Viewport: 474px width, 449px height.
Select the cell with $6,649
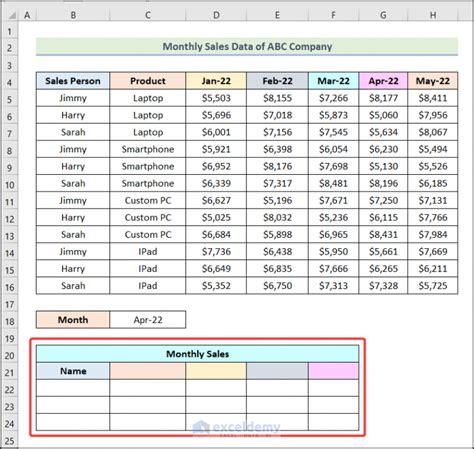(216, 268)
